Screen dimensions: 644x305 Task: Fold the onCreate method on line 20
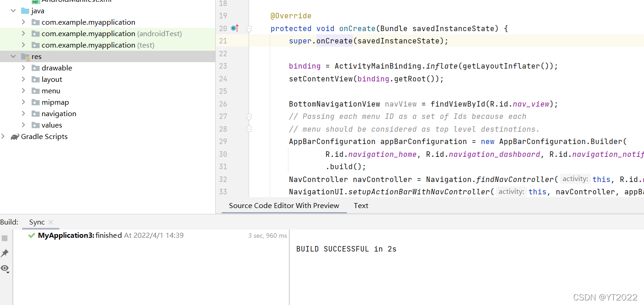tap(249, 29)
